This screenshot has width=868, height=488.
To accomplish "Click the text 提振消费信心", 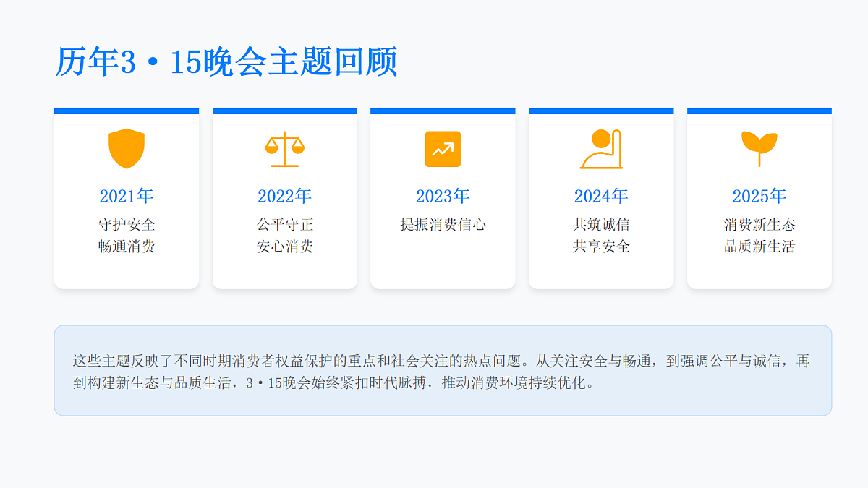I will 443,225.
